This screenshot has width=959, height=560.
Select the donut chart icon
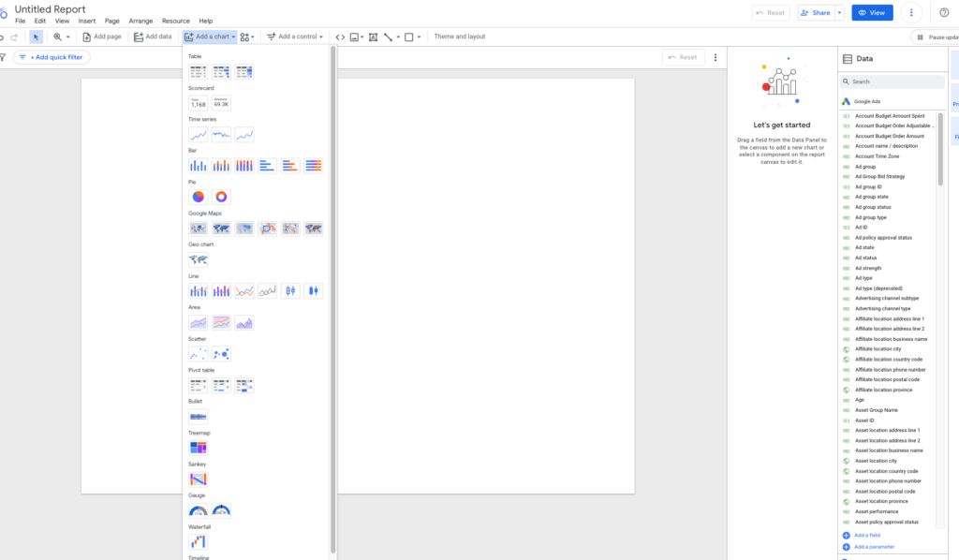[221, 197]
